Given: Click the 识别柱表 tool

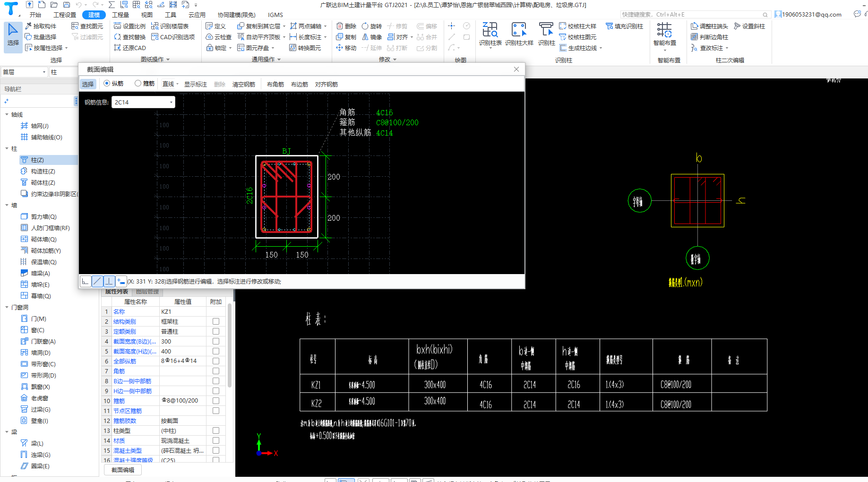Looking at the screenshot, I should [490, 34].
